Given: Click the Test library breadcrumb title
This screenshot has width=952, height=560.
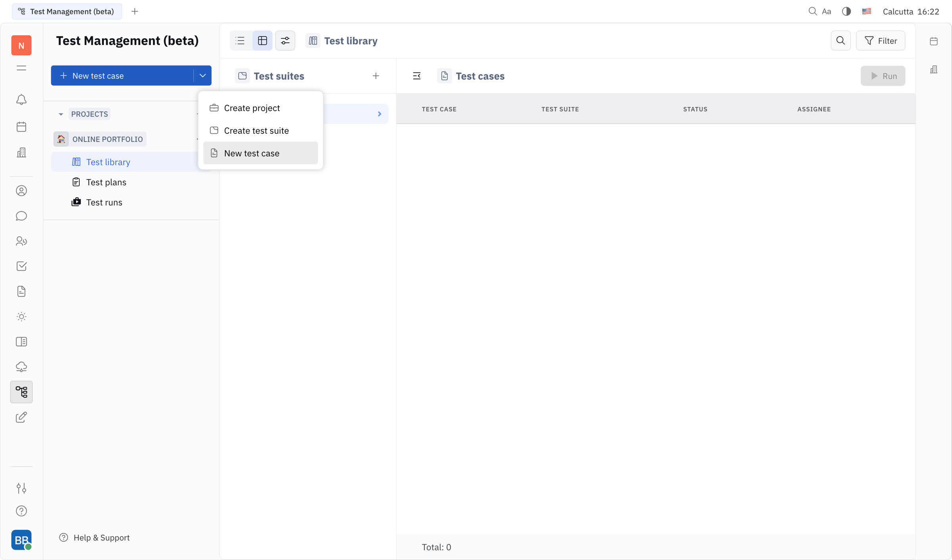Looking at the screenshot, I should coord(351,41).
